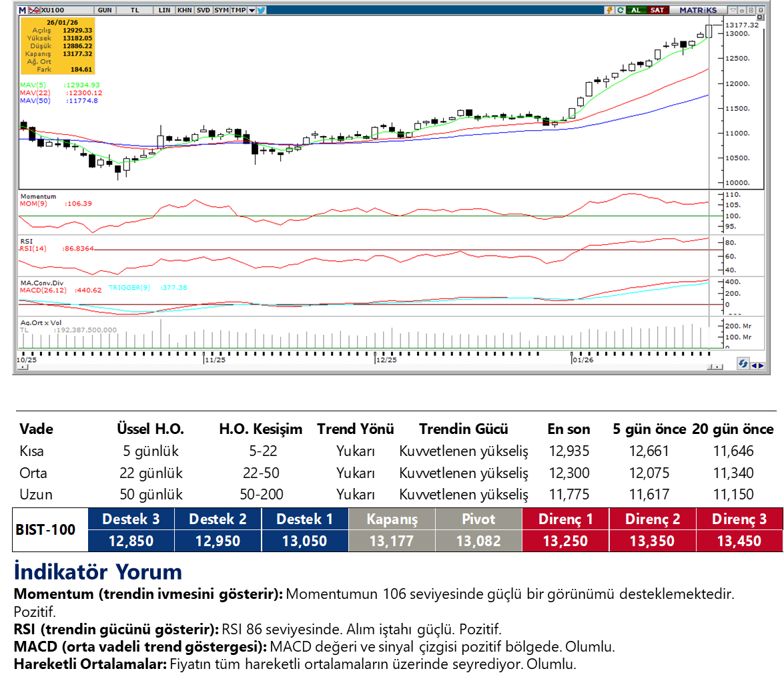The image size is (784, 681).
Task: Toggle the SVD option in toolbar
Action: pyautogui.click(x=203, y=10)
